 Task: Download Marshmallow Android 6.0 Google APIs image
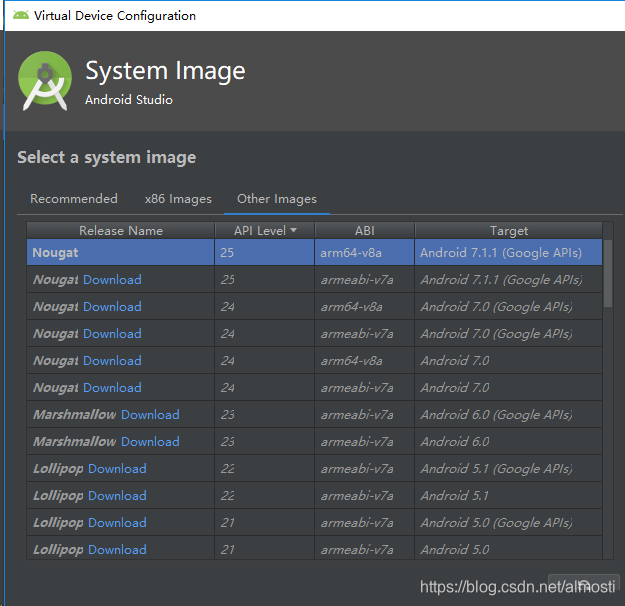[150, 415]
